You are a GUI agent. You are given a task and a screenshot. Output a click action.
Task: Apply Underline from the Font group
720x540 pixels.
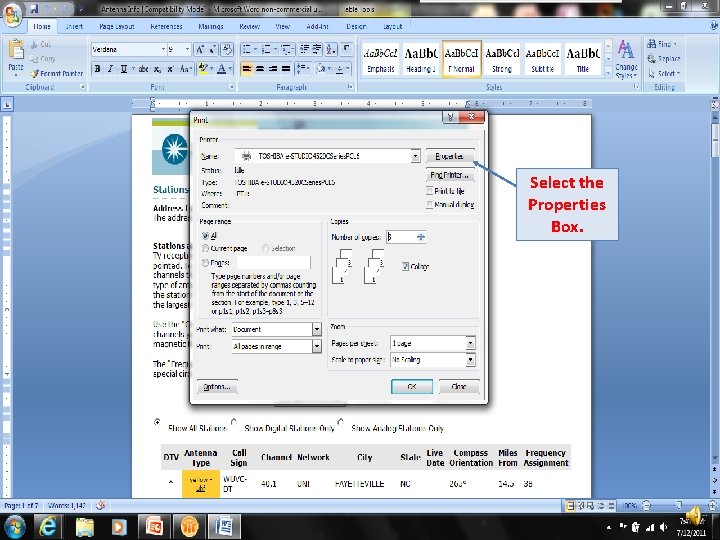pyautogui.click(x=124, y=69)
